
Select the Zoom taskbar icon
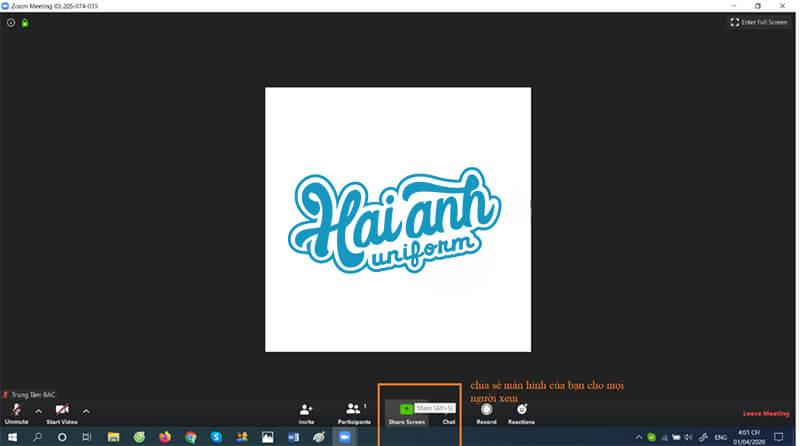[345, 437]
